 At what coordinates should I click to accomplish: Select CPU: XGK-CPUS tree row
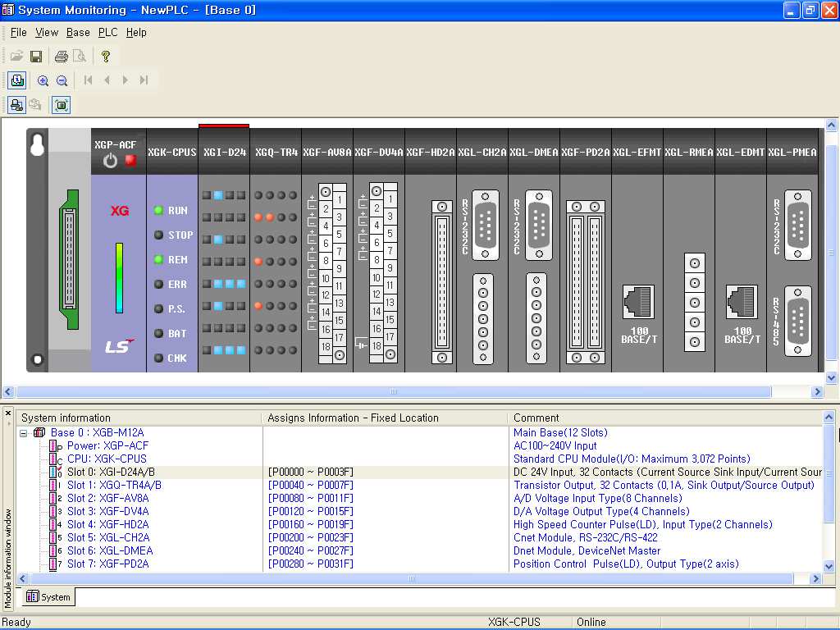(x=107, y=459)
